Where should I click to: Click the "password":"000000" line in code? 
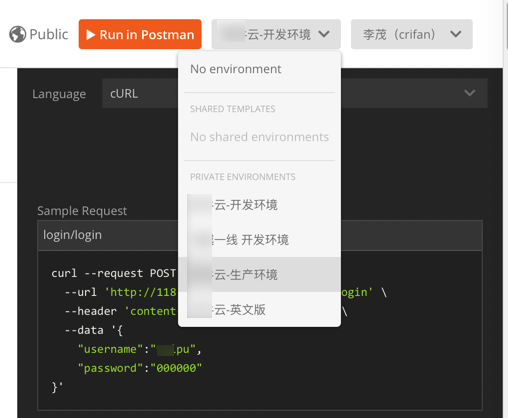coord(140,368)
